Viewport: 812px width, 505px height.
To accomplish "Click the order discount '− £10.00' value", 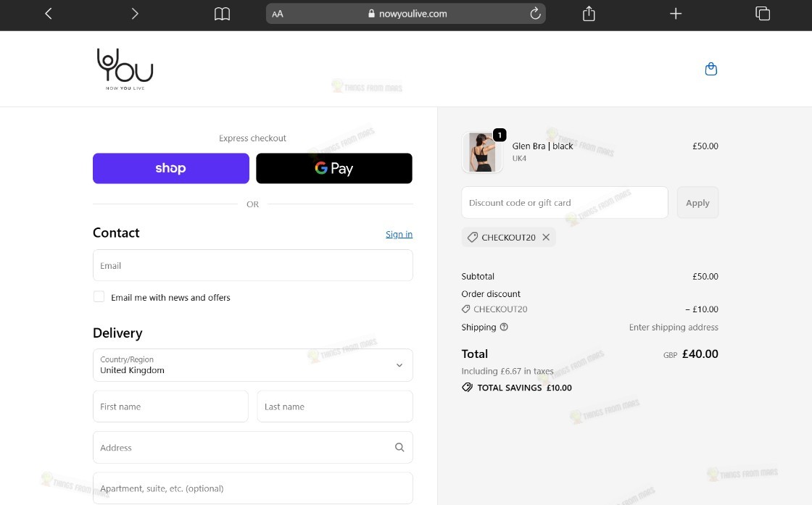I will [x=702, y=309].
